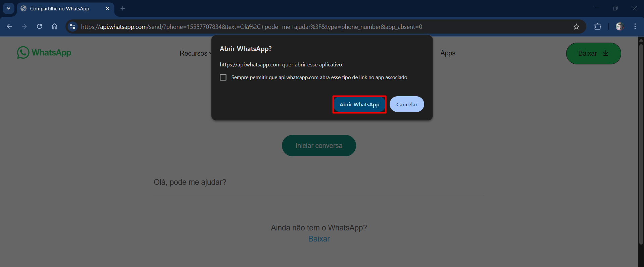Click the Baixar link below question
644x267 pixels.
pyautogui.click(x=319, y=239)
